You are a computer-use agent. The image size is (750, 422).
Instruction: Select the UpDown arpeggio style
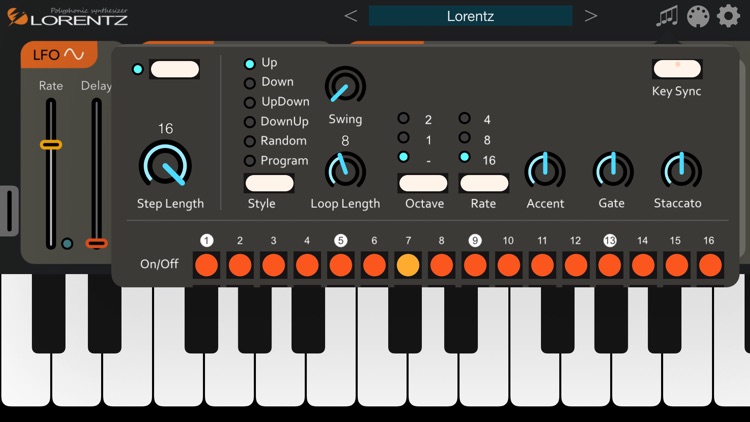pyautogui.click(x=249, y=102)
